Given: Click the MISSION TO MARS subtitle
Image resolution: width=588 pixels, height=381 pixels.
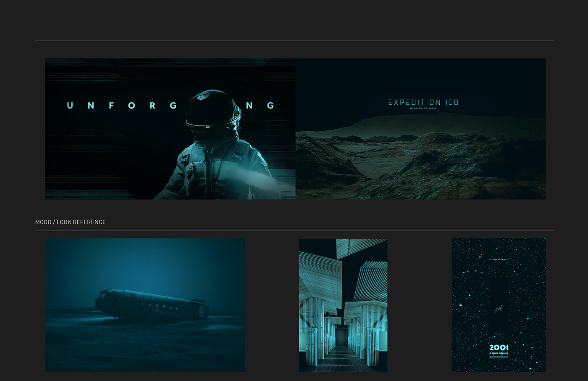Looking at the screenshot, I should 423,108.
